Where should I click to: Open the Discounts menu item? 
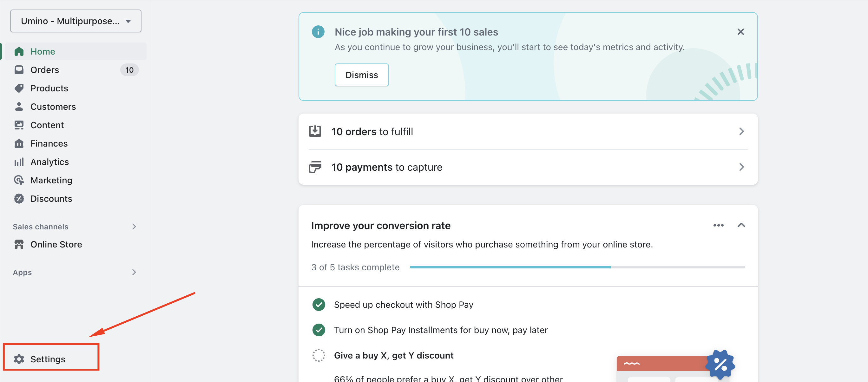51,199
